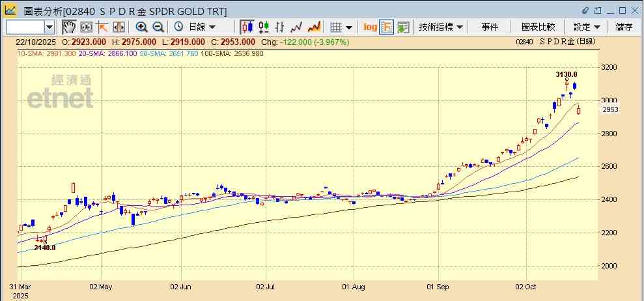Click the 事件 button
This screenshot has height=301, width=644.
pyautogui.click(x=490, y=27)
